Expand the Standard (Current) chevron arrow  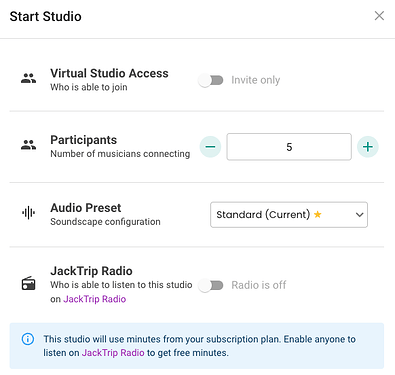click(x=359, y=215)
